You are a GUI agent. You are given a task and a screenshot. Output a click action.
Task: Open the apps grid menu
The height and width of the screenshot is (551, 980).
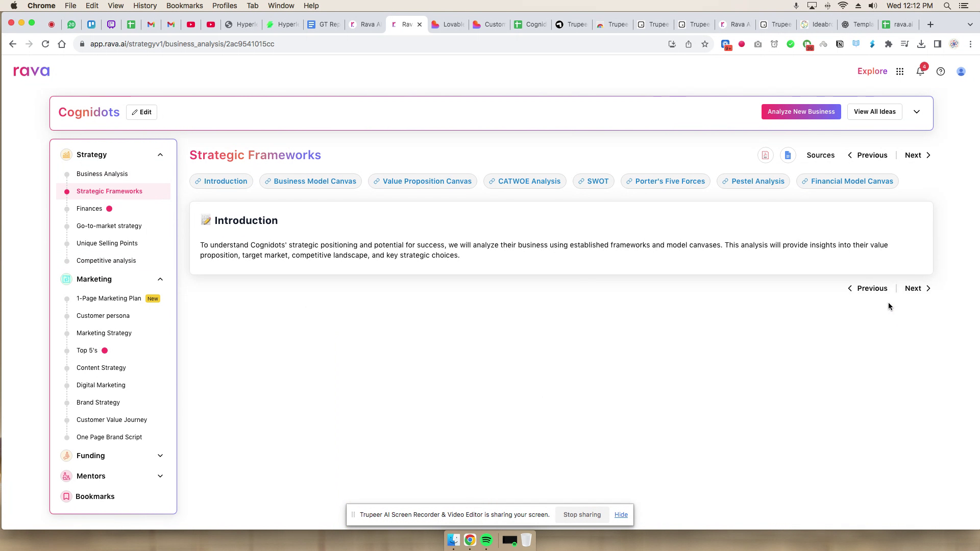coord(900,71)
